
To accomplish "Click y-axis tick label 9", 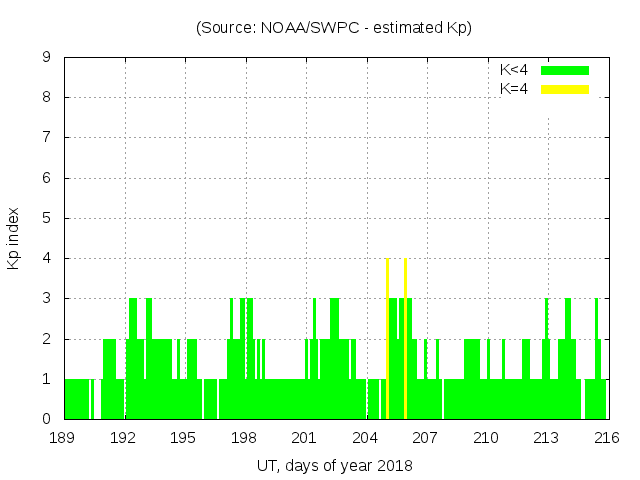I will coord(47,58).
